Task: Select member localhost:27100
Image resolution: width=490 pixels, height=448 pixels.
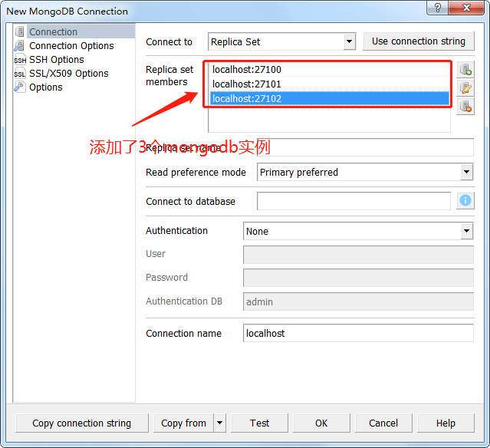Action: (330, 69)
